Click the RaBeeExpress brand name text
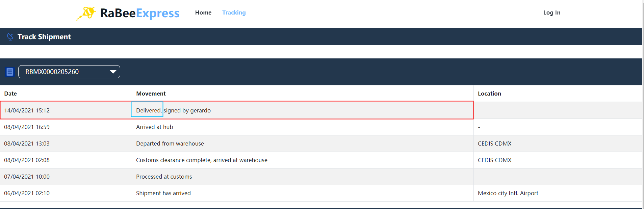644x209 pixels. pyautogui.click(x=140, y=13)
